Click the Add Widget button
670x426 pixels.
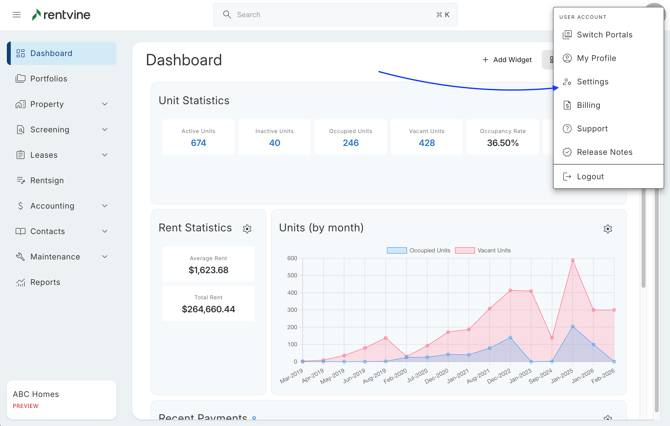(507, 60)
